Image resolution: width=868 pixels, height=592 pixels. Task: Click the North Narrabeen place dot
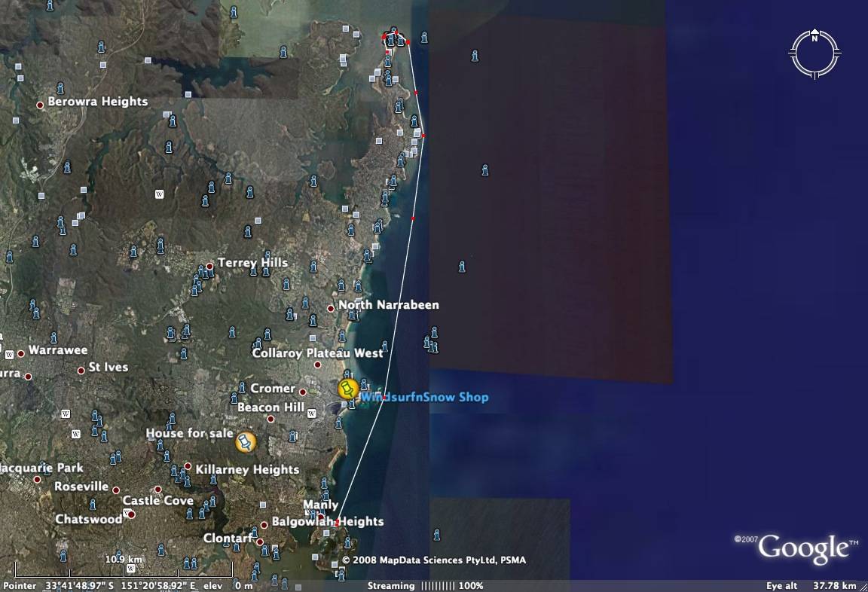point(330,308)
